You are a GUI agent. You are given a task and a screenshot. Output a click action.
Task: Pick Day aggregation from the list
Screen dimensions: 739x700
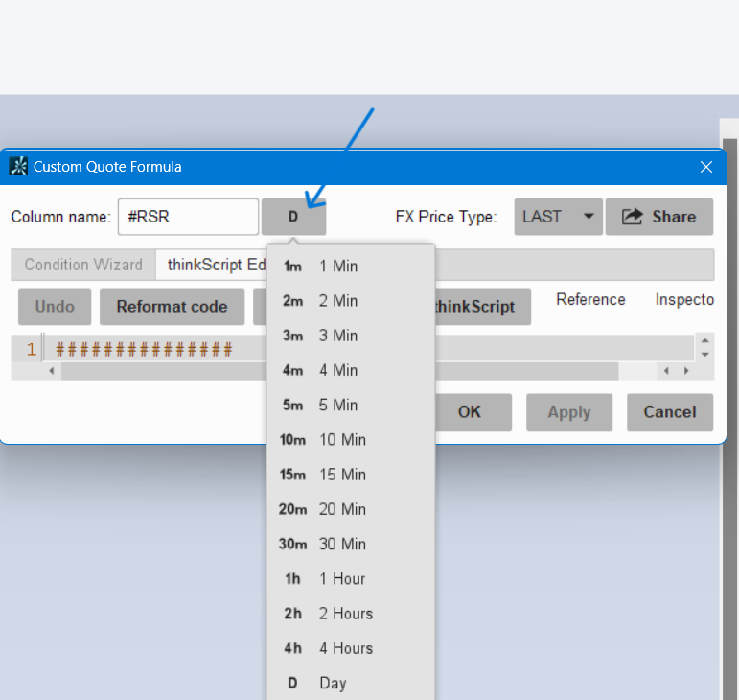tap(350, 683)
